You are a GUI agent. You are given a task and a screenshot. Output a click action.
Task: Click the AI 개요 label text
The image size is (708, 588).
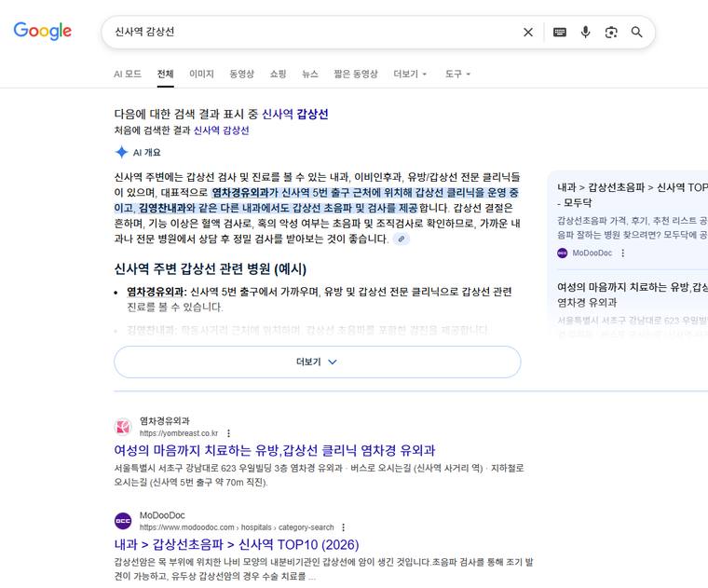pos(147,153)
